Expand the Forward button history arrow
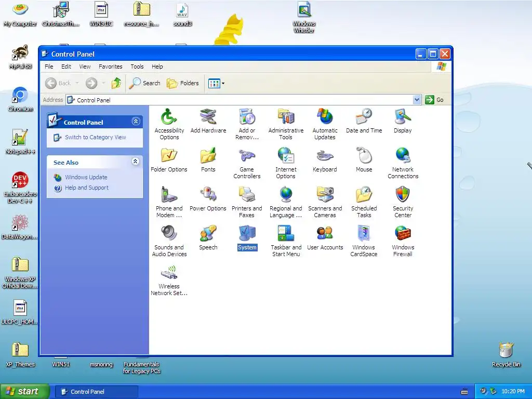This screenshot has width=532, height=399. point(103,83)
